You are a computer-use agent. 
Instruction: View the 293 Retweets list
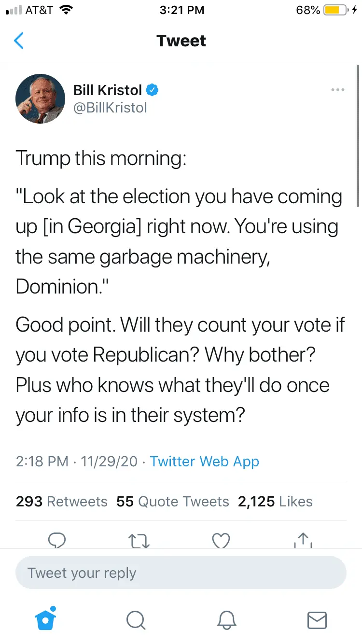point(62,502)
